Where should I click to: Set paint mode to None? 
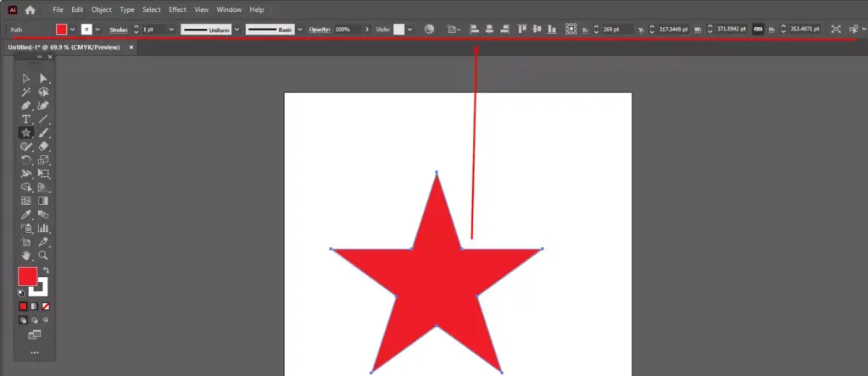tap(46, 307)
